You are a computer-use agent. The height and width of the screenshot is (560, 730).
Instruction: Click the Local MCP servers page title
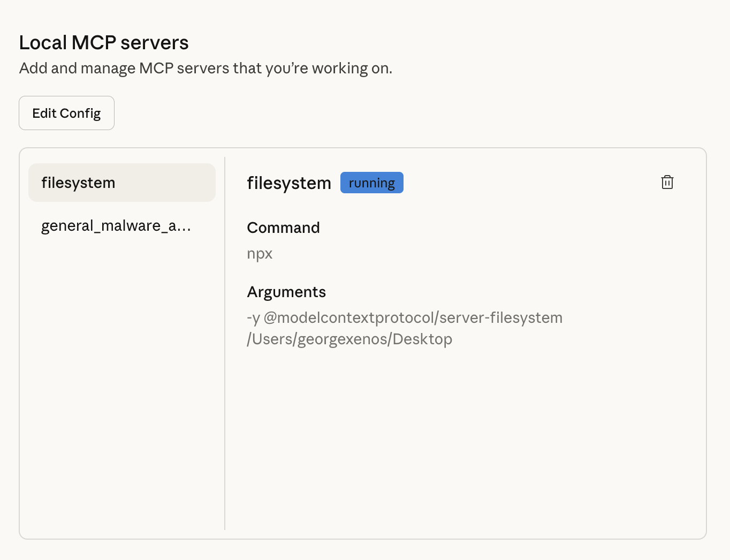[x=104, y=43]
